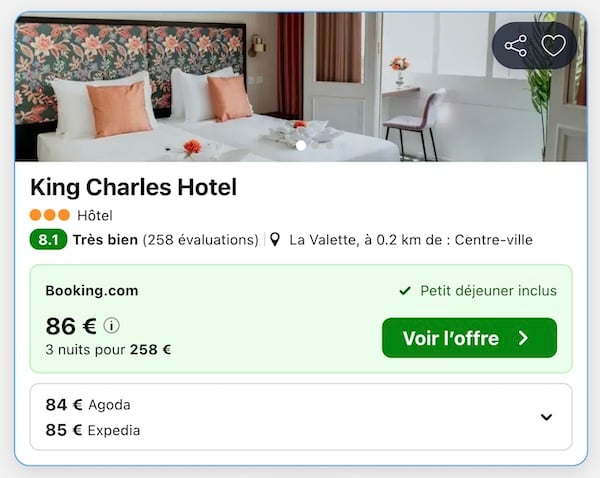
Task: Click the checkmark beside Petit déjeuner inclus
Action: (x=405, y=291)
